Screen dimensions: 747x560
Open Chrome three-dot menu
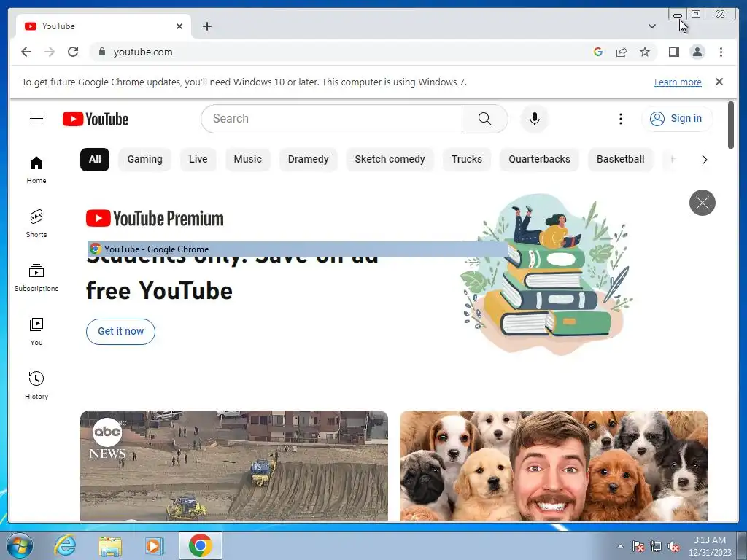click(721, 52)
